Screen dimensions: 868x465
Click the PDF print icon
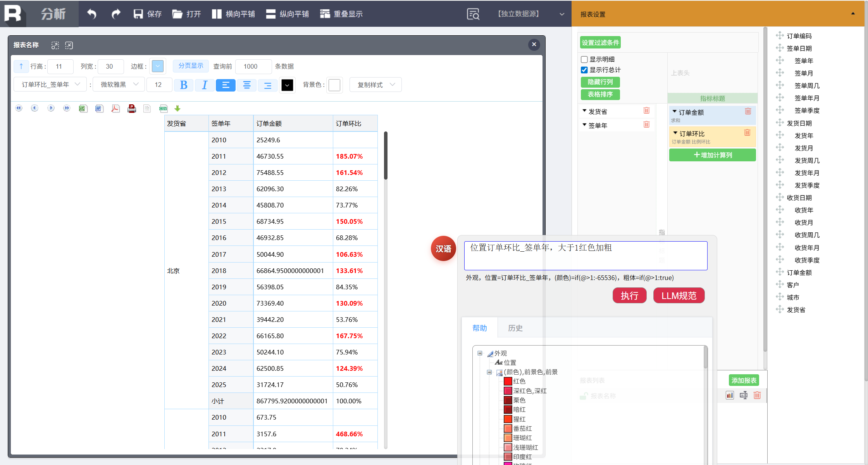pos(131,109)
